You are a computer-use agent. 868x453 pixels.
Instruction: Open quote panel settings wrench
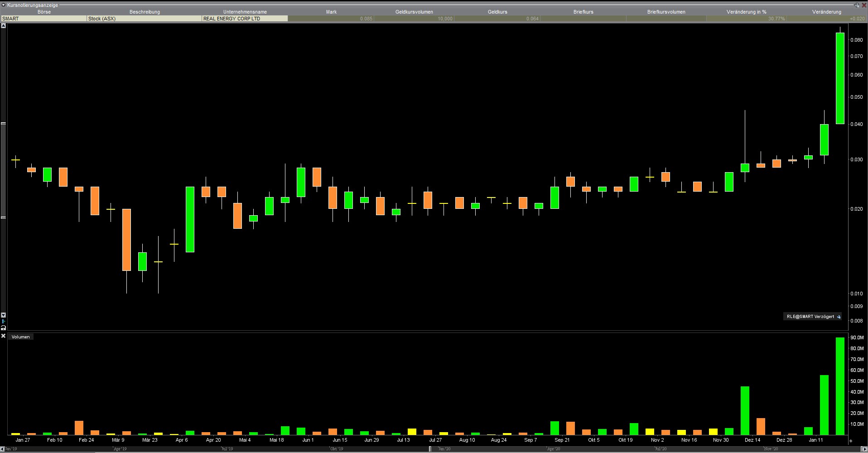(857, 5)
